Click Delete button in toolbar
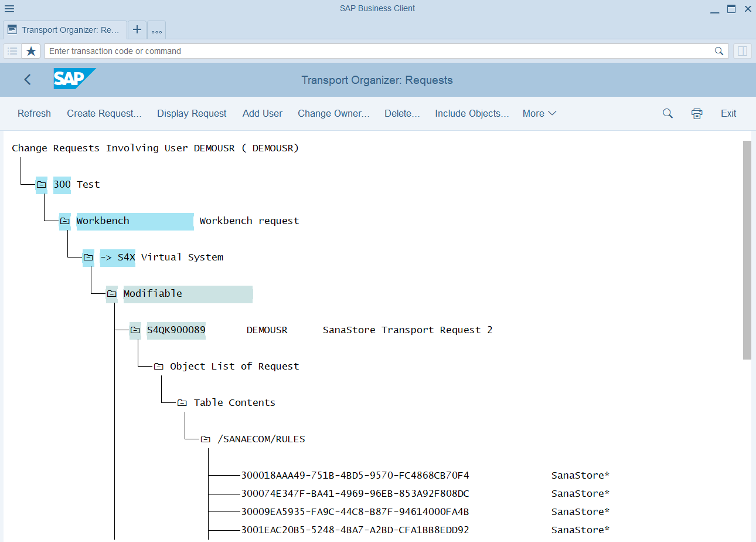Screen dimensions: 756x542 pyautogui.click(x=402, y=113)
